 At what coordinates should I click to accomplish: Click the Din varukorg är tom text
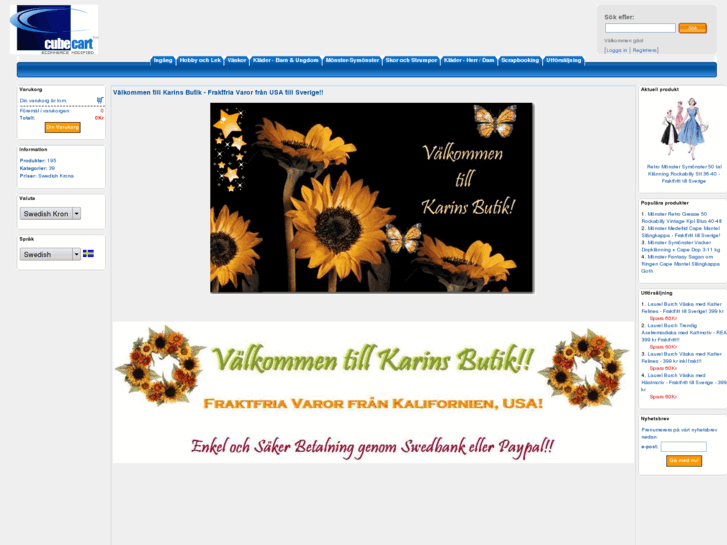[x=43, y=101]
